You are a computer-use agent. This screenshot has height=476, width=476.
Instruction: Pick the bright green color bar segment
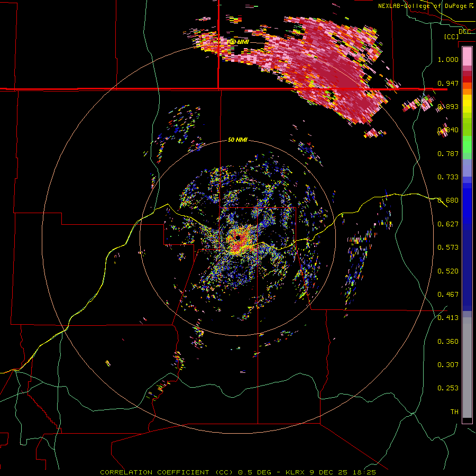pyautogui.click(x=467, y=144)
